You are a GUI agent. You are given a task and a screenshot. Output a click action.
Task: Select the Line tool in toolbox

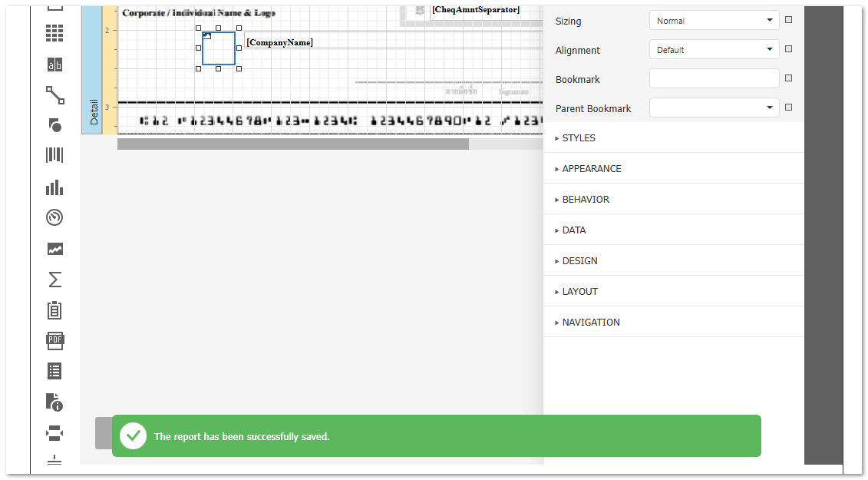coord(54,95)
